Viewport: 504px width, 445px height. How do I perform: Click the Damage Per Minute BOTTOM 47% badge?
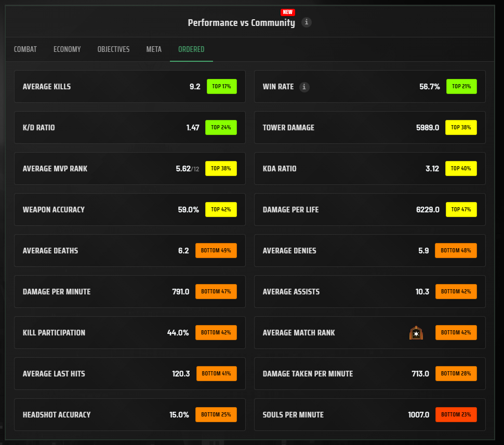tap(216, 291)
